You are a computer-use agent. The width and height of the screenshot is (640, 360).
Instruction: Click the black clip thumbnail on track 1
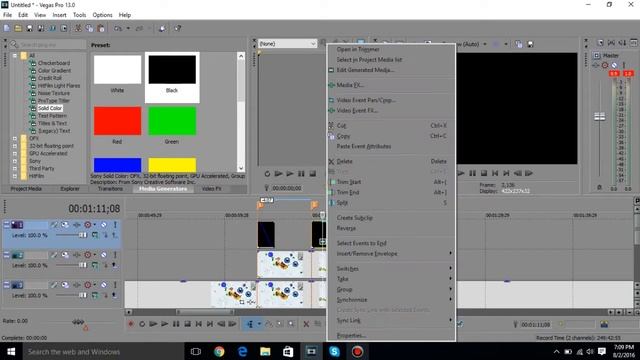tap(266, 235)
